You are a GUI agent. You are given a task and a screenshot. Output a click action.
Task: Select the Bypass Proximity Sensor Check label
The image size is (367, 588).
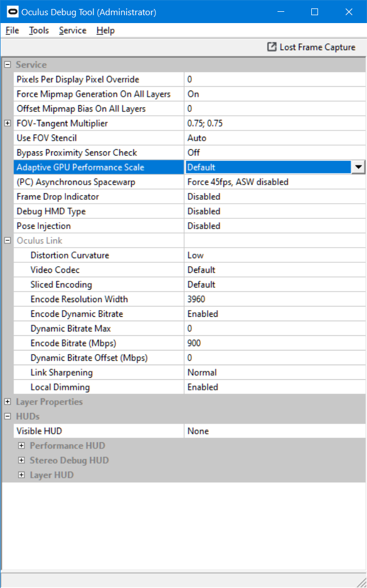(x=77, y=152)
